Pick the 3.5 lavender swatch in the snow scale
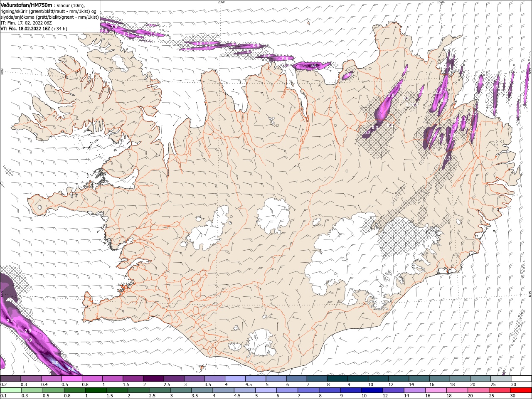 pyautogui.click(x=214, y=379)
